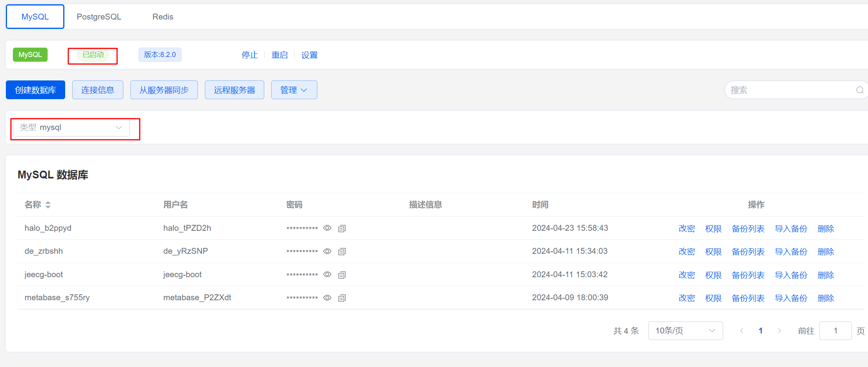Screen dimensions: 868x367
Task: Open MySQL 设置 link
Action: point(309,55)
